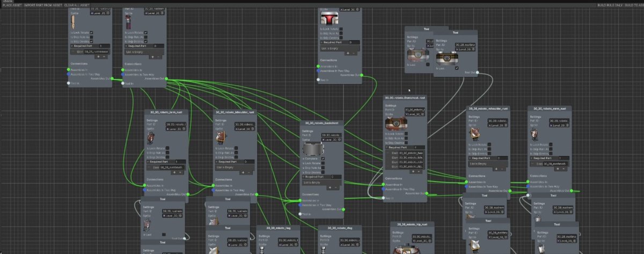The width and height of the screenshot is (644, 254).
Task: Click Assembles In port of 30_30_robotic_larm_rust
Action: tap(144, 185)
